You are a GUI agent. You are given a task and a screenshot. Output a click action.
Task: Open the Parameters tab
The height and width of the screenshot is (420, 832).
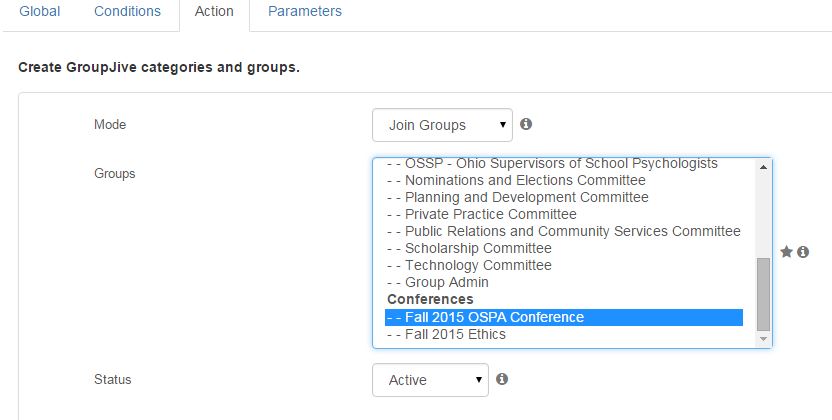[x=305, y=11]
